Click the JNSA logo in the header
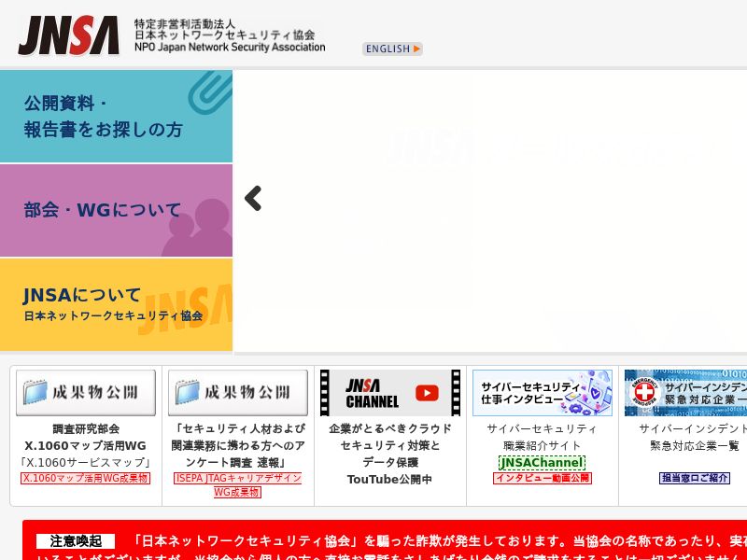Screen dimensions: 747x560 [x=69, y=35]
